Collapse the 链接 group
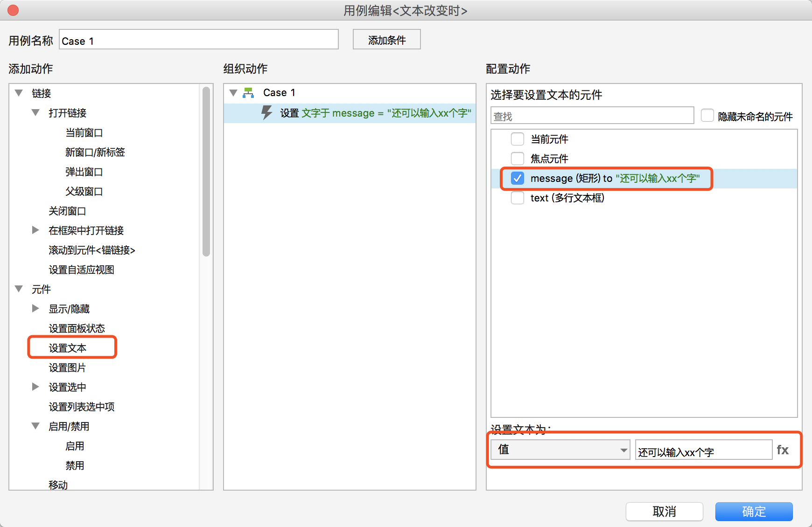The width and height of the screenshot is (812, 527). click(x=19, y=93)
